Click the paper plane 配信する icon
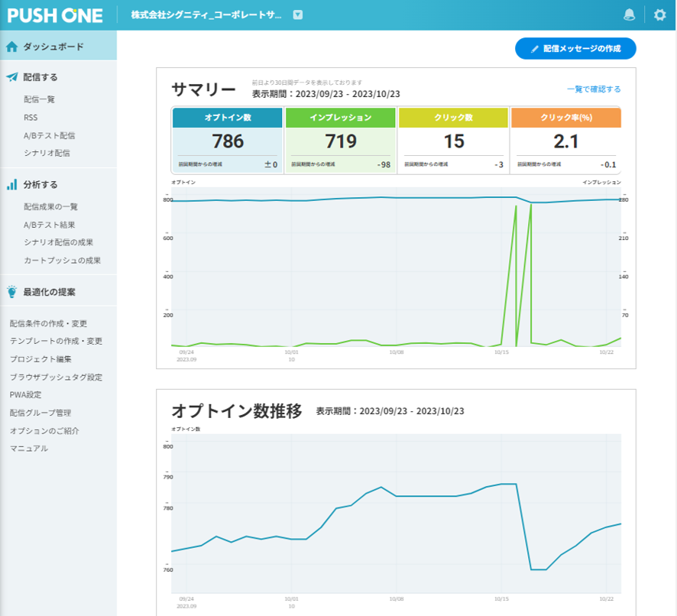677x616 pixels. point(11,77)
